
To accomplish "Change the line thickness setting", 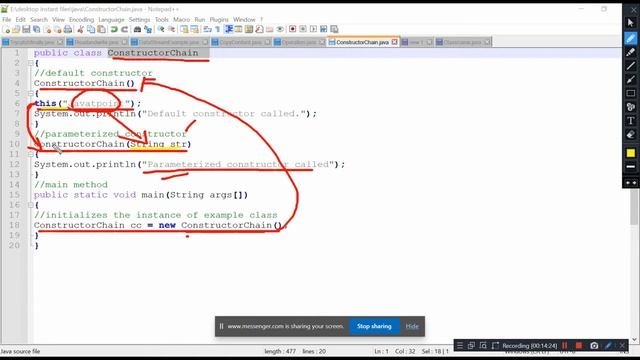I will coord(631,167).
